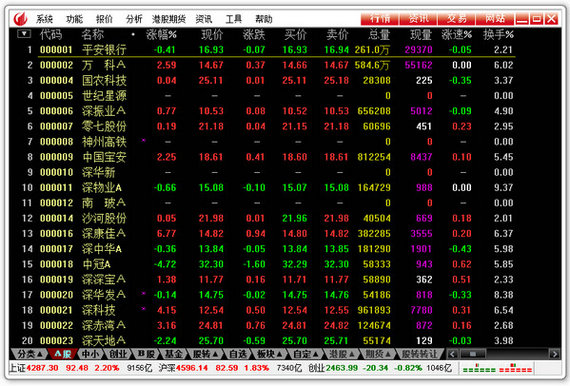Sort by the 涨幅% column header
Viewport: 570px width, 386px height.
point(161,35)
